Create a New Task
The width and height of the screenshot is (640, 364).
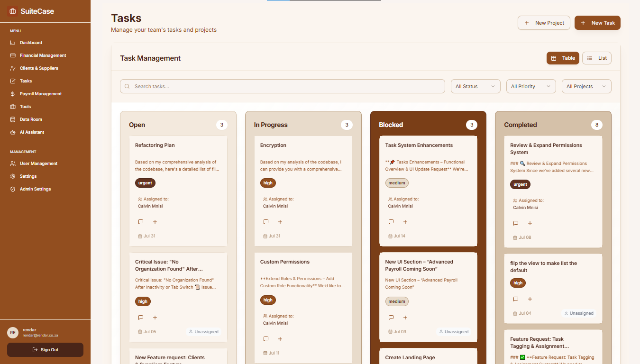(x=597, y=23)
